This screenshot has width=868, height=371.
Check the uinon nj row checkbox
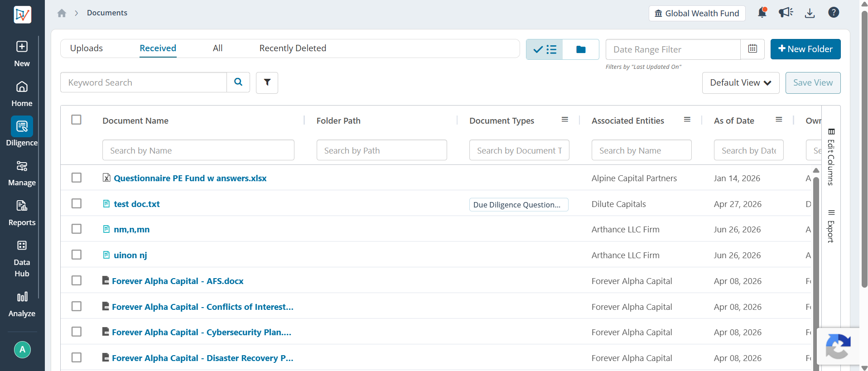(77, 255)
